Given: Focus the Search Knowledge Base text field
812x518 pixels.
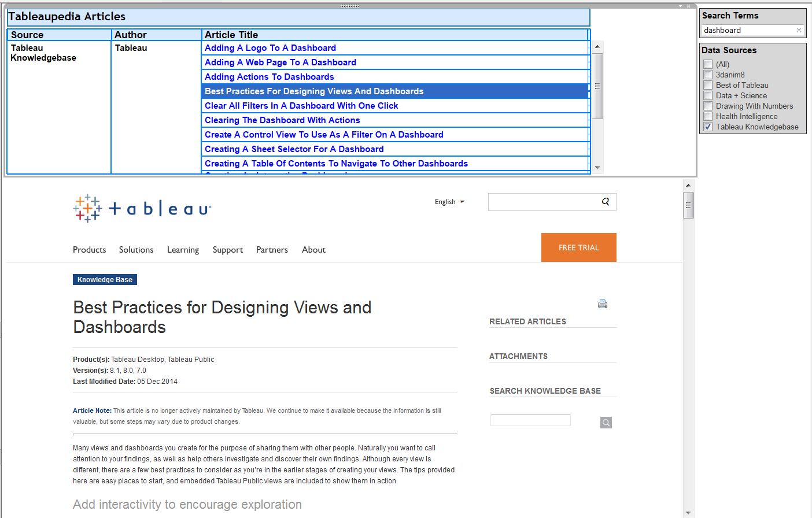Looking at the screenshot, I should coord(530,420).
